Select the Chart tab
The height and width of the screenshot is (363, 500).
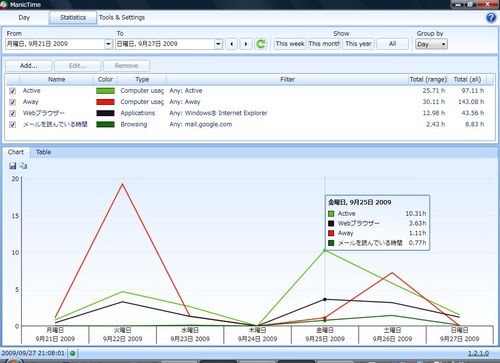(16, 152)
